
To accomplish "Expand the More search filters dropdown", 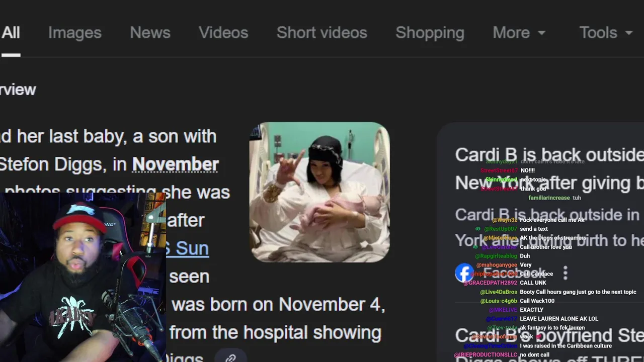I will click(x=519, y=33).
